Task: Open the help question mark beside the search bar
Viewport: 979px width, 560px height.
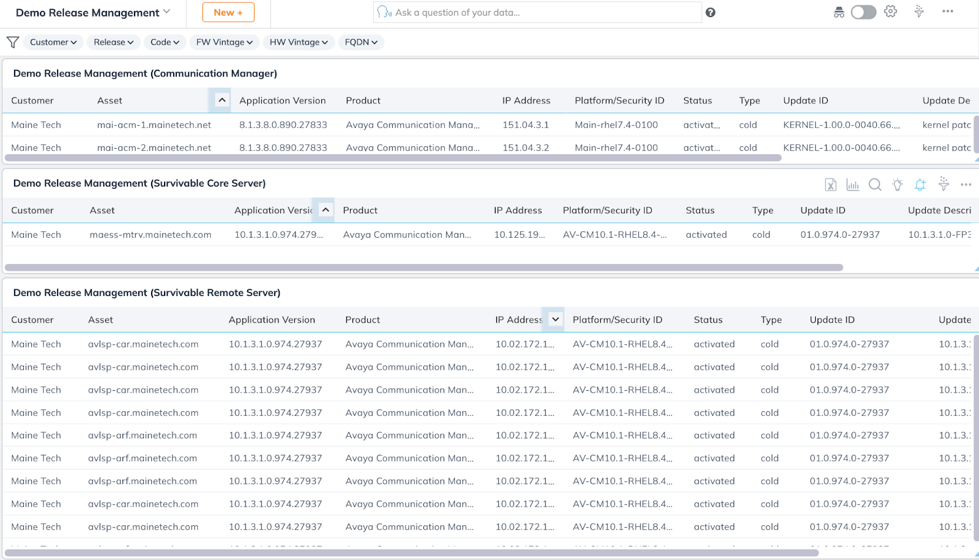Action: click(x=710, y=12)
